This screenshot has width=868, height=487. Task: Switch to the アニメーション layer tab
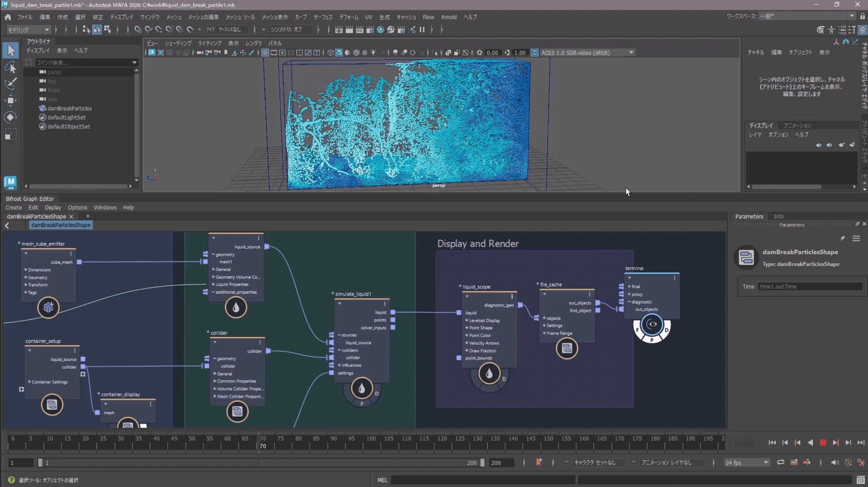point(797,125)
